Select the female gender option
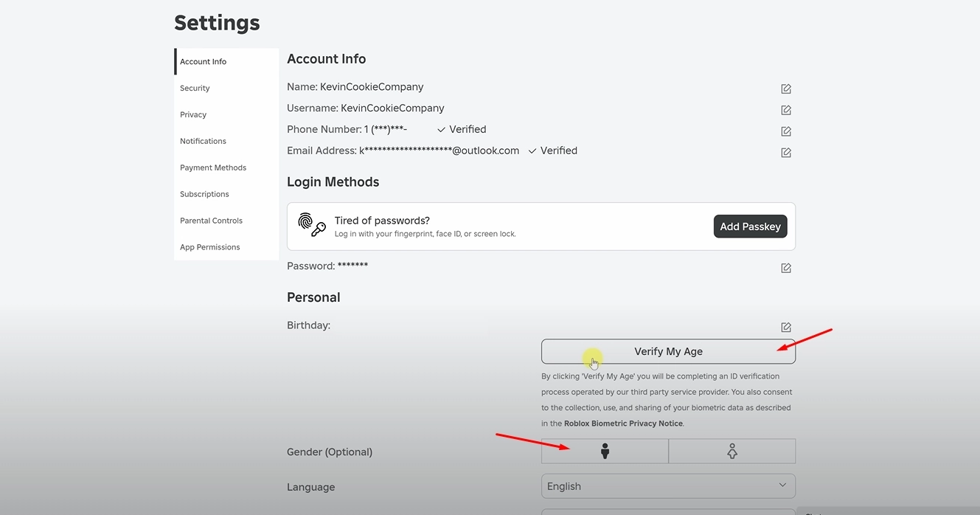 (x=731, y=451)
